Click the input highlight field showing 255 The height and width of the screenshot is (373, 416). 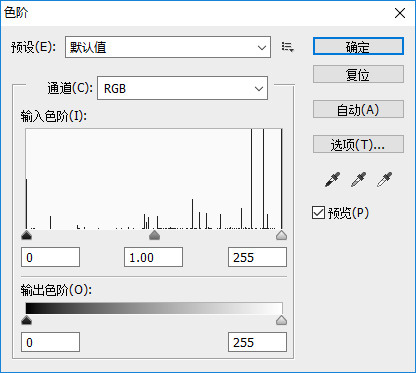(257, 257)
